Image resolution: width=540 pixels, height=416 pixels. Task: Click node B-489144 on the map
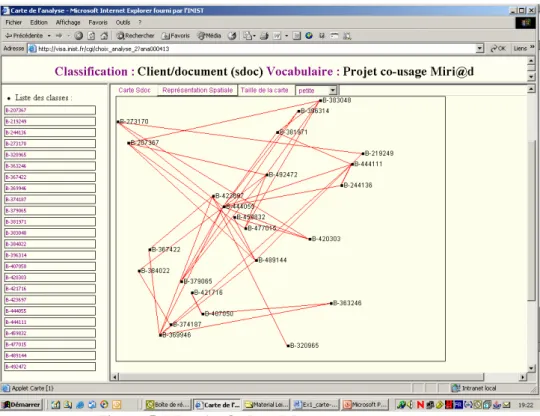[256, 260]
